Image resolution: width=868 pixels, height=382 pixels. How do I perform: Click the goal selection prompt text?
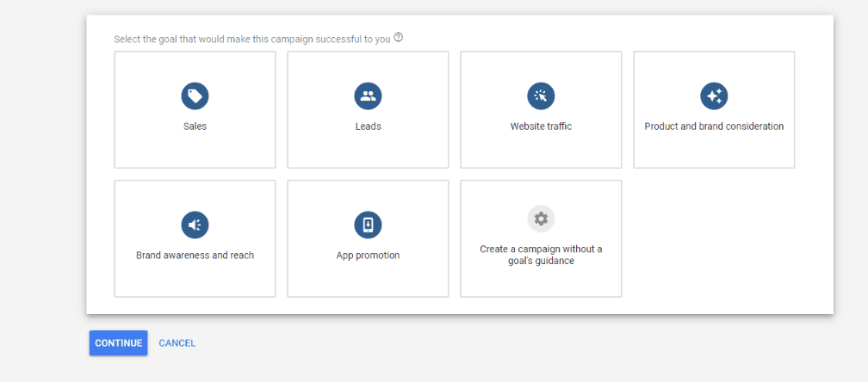tap(251, 40)
